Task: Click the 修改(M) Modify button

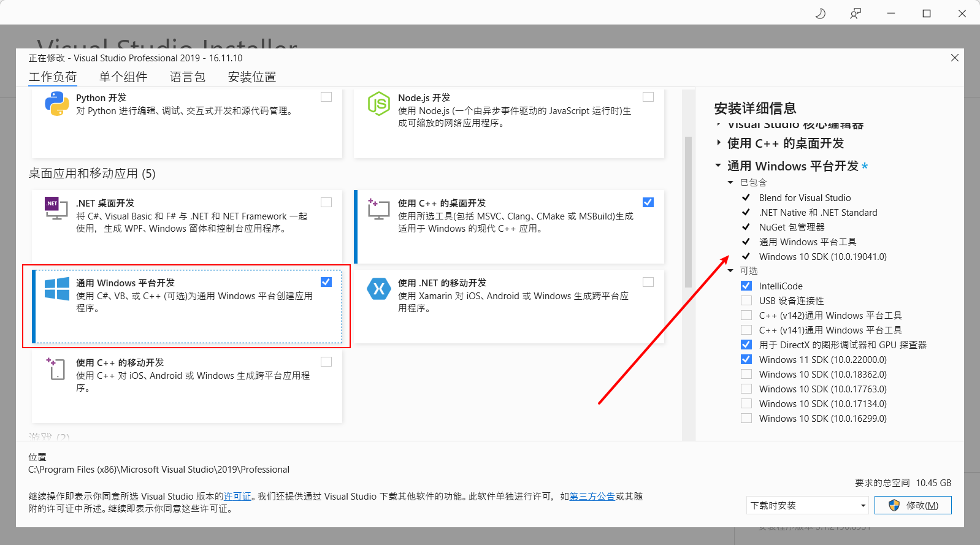Action: click(913, 505)
